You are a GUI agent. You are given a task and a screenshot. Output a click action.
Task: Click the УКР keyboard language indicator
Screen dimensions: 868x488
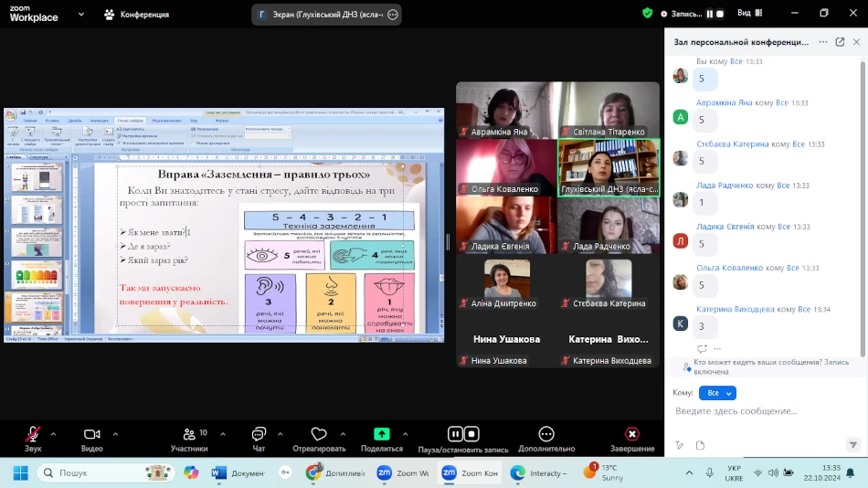734,473
